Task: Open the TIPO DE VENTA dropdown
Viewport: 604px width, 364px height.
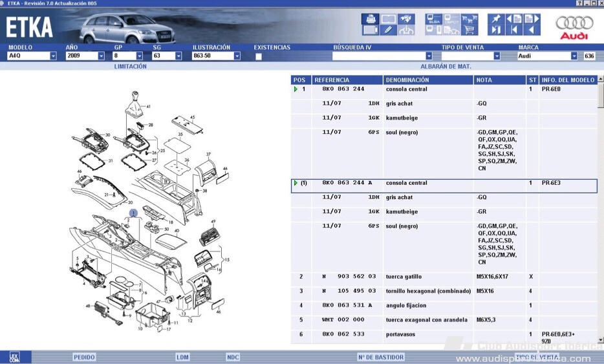Action: click(x=497, y=56)
